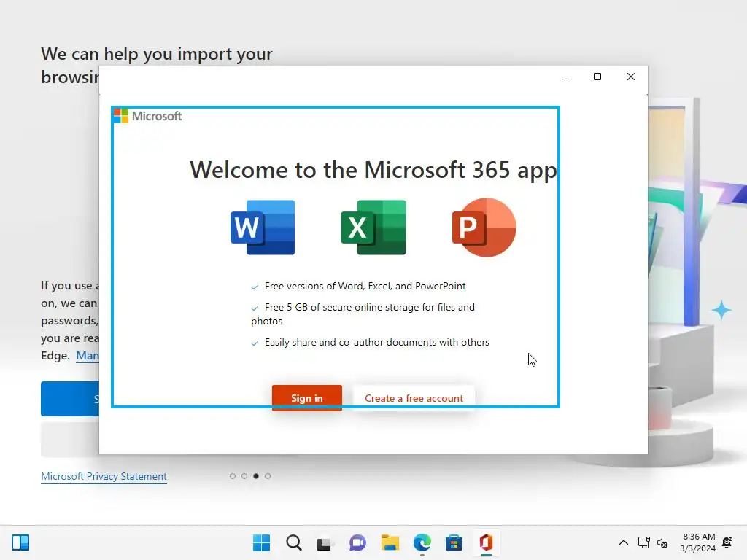Sign in to Microsoft 365
The height and width of the screenshot is (560, 747).
307,397
